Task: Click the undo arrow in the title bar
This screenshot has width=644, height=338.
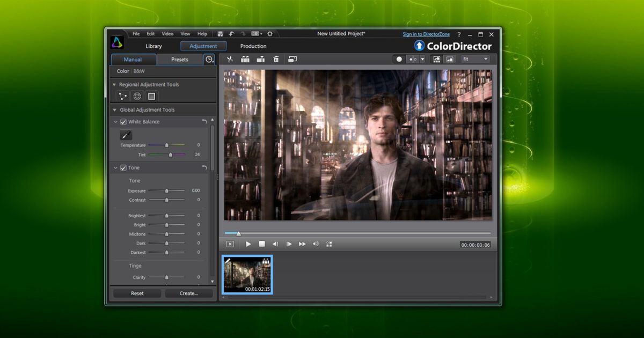Action: click(231, 33)
